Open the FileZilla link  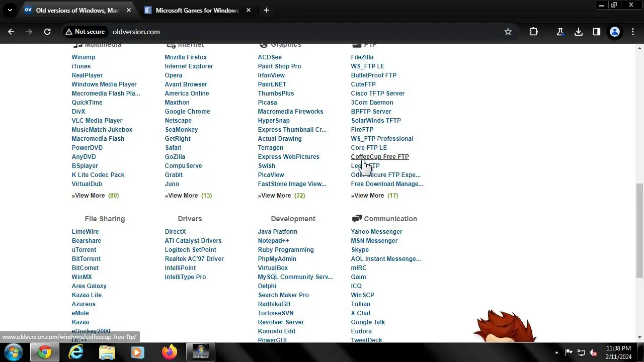[362, 57]
